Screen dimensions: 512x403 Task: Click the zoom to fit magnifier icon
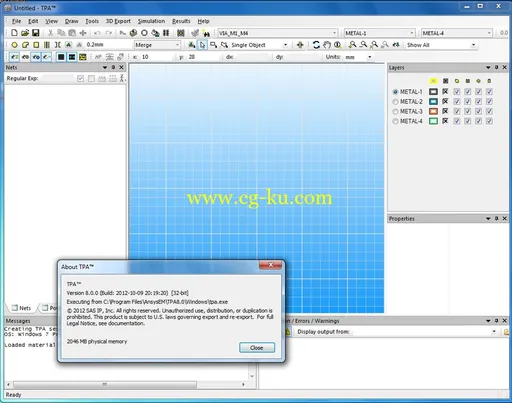point(374,45)
